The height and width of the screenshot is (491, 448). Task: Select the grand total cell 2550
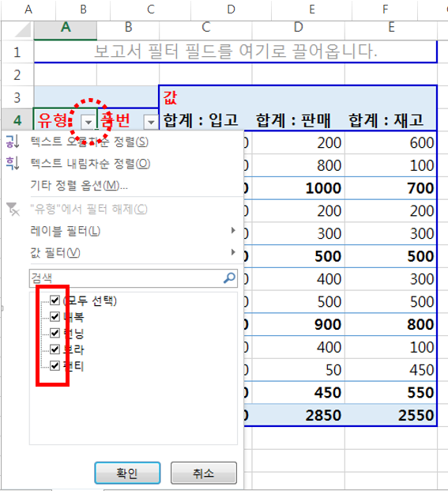pos(391,415)
